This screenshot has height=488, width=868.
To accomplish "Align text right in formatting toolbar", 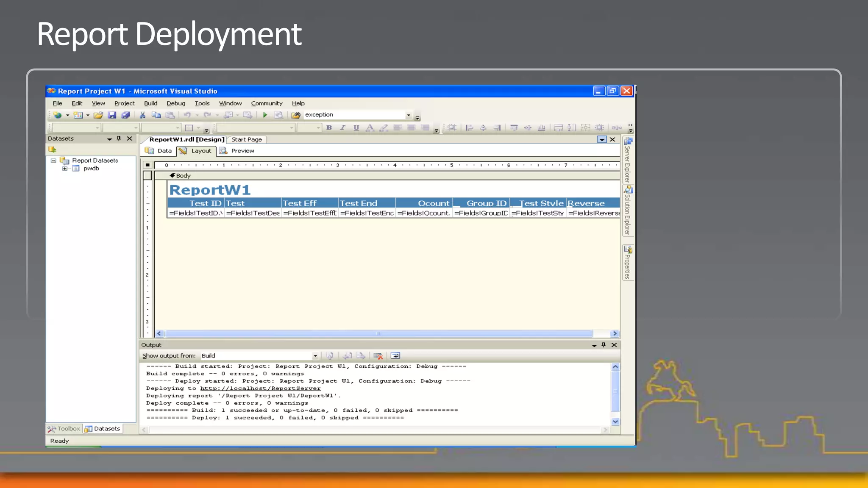I will point(425,128).
